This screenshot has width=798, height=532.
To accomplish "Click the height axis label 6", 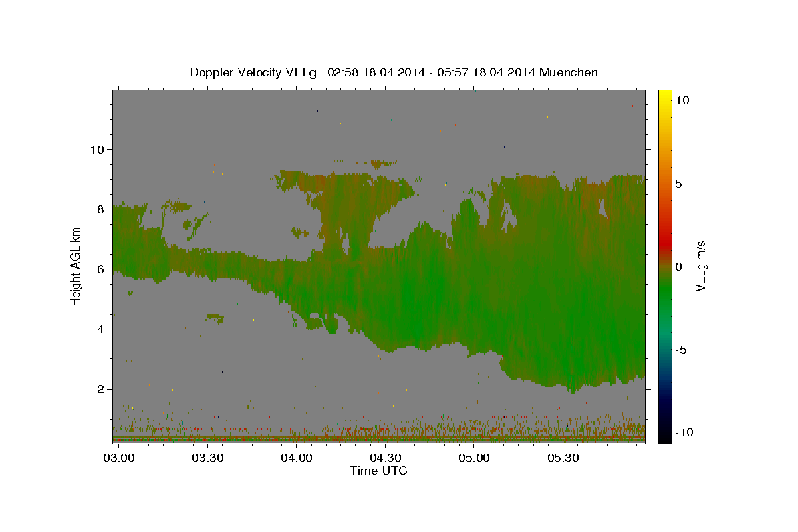I will (x=100, y=269).
